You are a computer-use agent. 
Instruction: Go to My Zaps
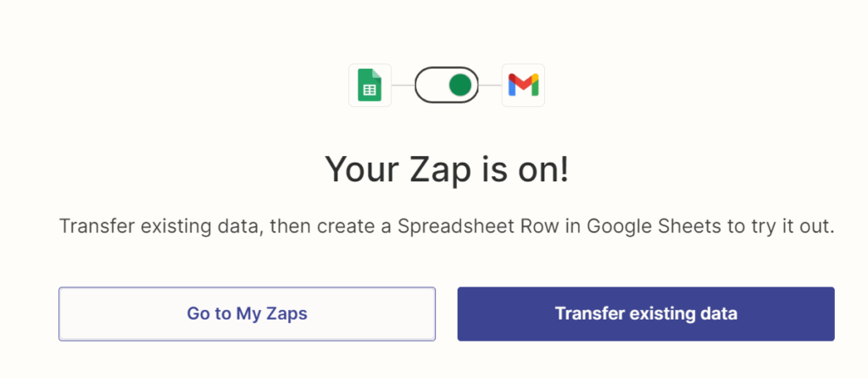(247, 314)
